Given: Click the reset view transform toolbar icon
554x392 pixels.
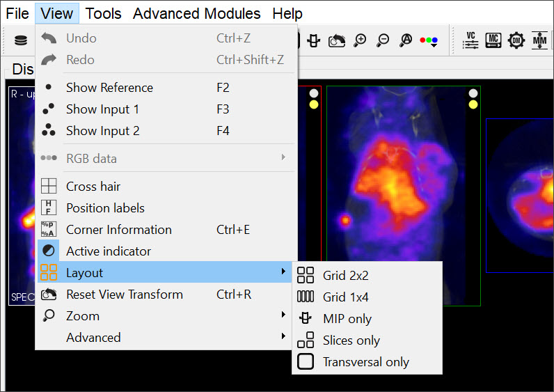Looking at the screenshot, I should click(337, 40).
